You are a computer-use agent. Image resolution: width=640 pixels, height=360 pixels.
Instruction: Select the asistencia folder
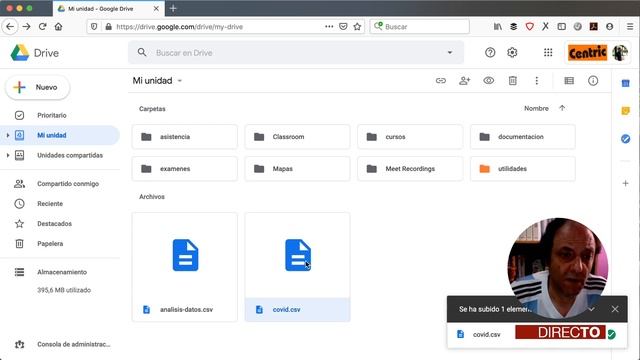[184, 137]
